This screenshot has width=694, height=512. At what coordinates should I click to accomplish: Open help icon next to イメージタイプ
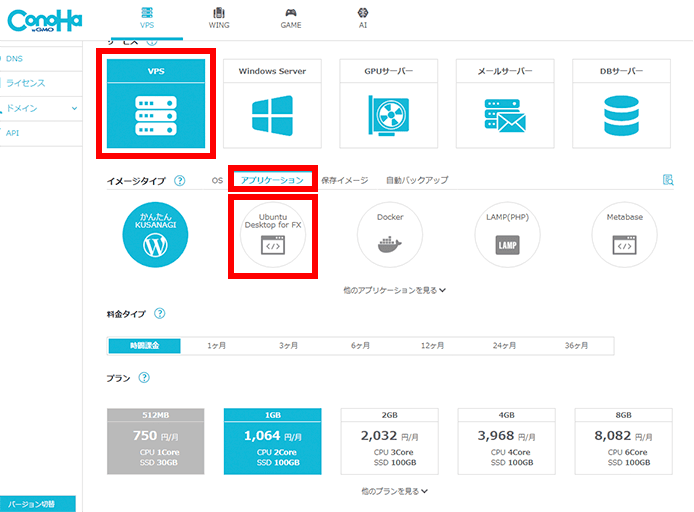pyautogui.click(x=179, y=181)
